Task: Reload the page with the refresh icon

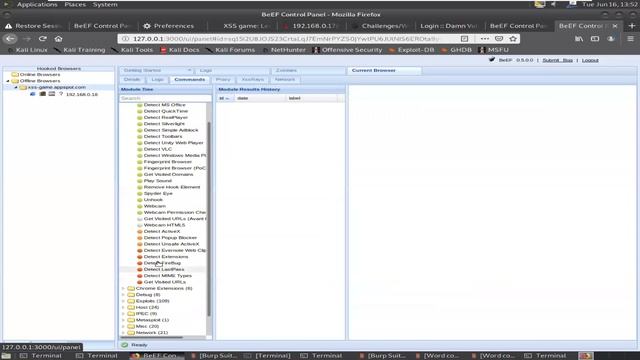Action: (42, 38)
